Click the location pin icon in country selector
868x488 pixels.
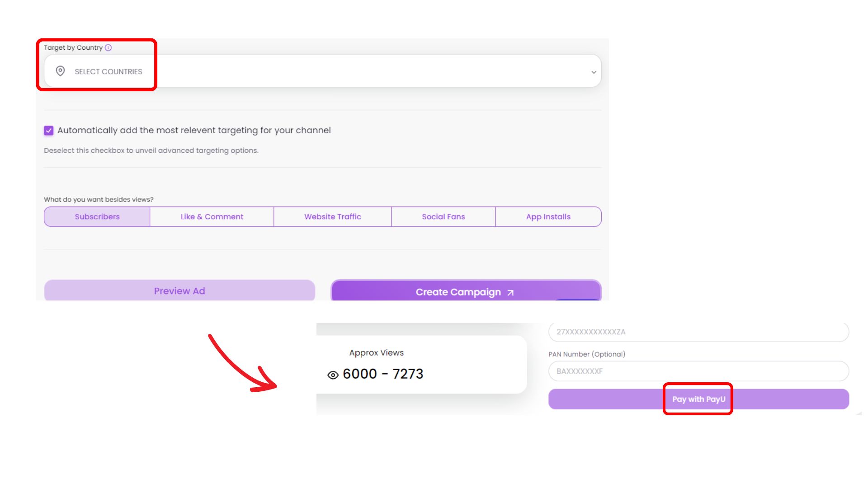(x=60, y=71)
